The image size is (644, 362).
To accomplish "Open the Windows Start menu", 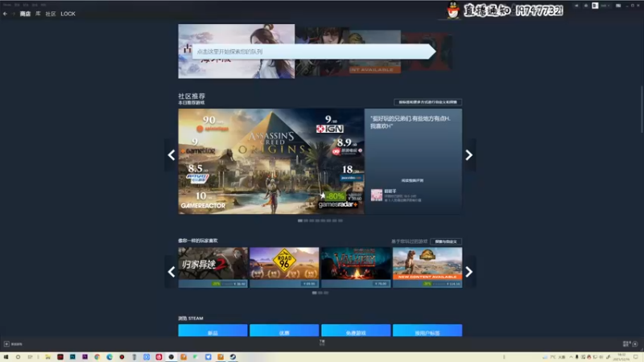I will pyautogui.click(x=6, y=357).
